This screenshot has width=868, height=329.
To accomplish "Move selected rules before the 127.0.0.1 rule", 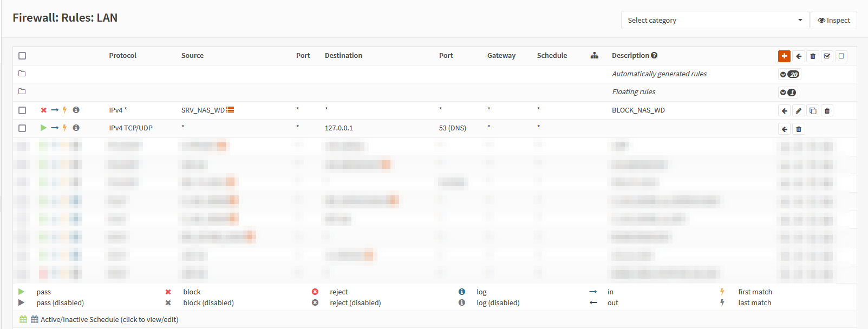I will 785,129.
